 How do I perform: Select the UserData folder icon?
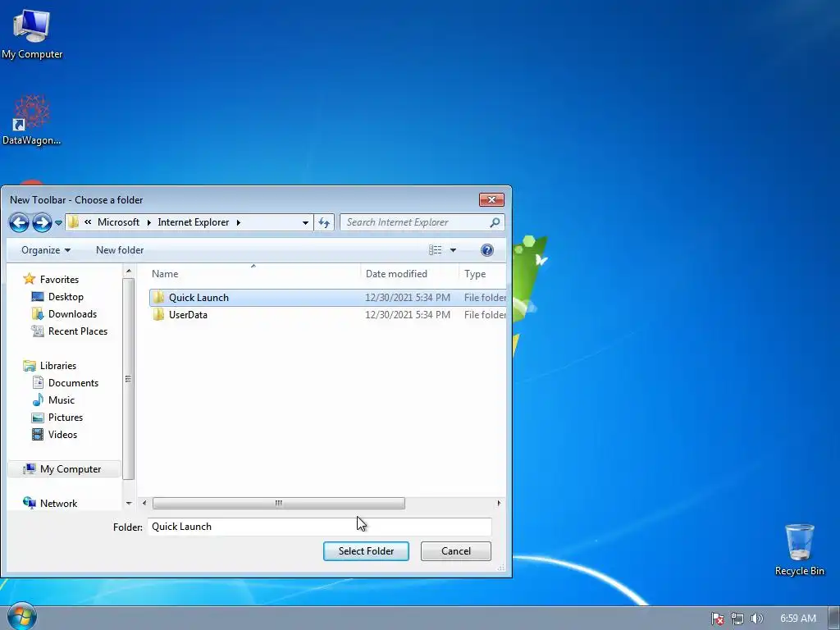click(x=158, y=314)
